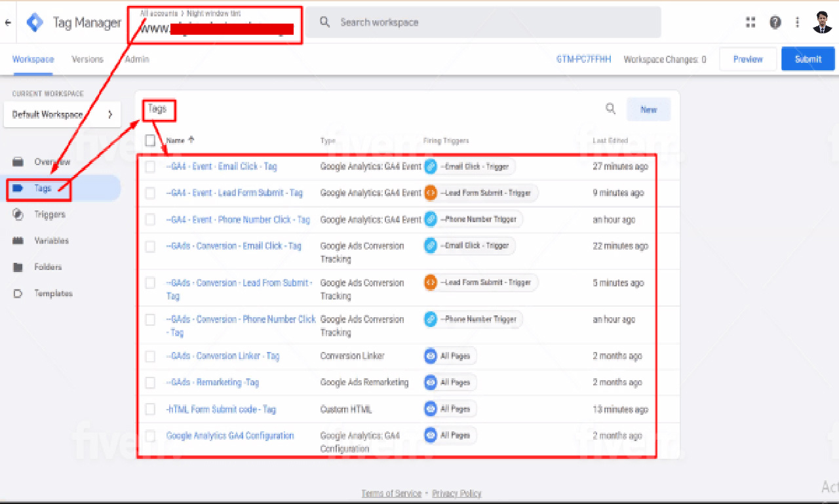Switch to the Versions tab
This screenshot has height=504, width=839.
coord(87,58)
